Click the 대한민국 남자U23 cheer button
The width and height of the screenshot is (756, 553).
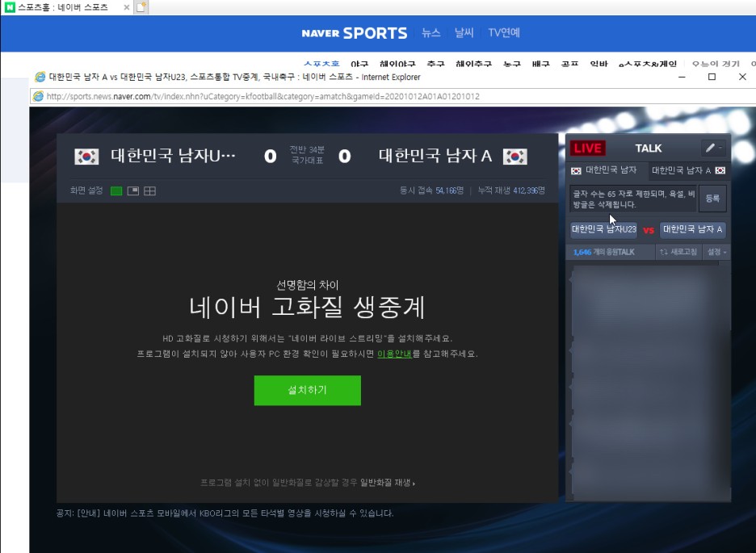[603, 229]
